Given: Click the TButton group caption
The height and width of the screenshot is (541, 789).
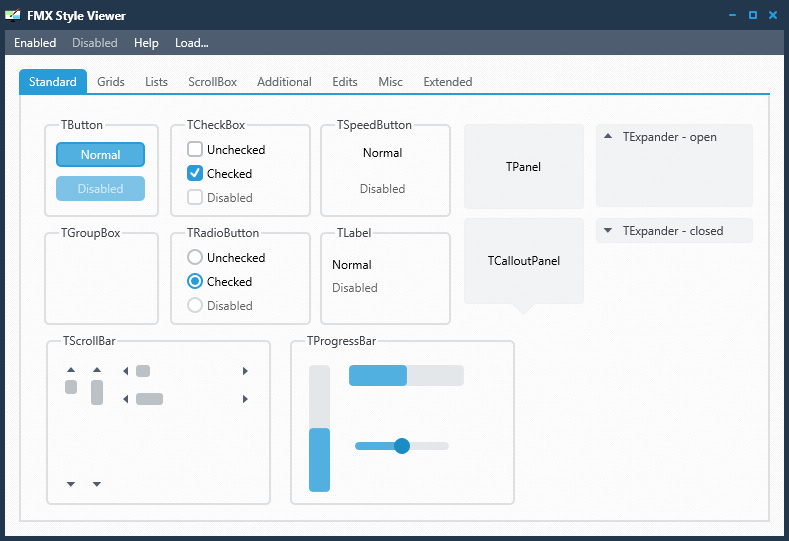Looking at the screenshot, I should [82, 125].
